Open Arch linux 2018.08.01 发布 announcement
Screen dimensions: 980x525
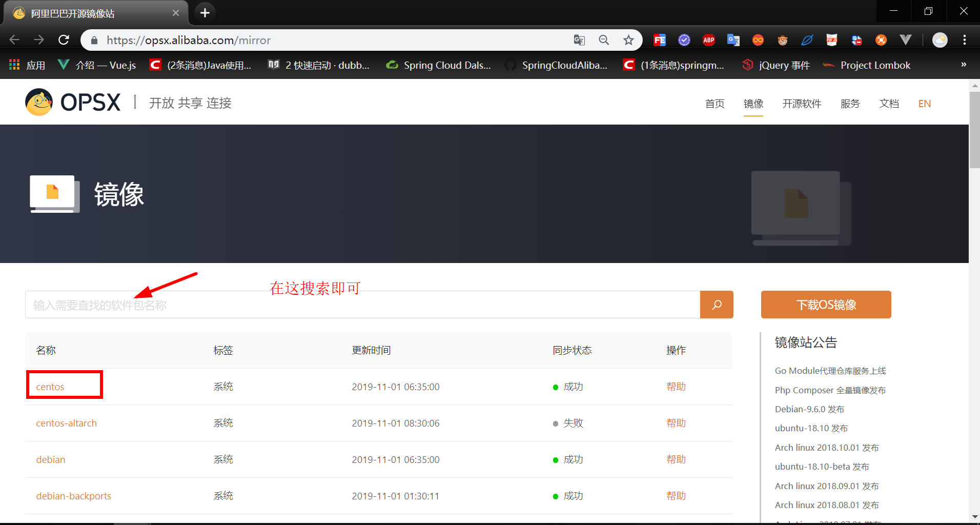827,505
